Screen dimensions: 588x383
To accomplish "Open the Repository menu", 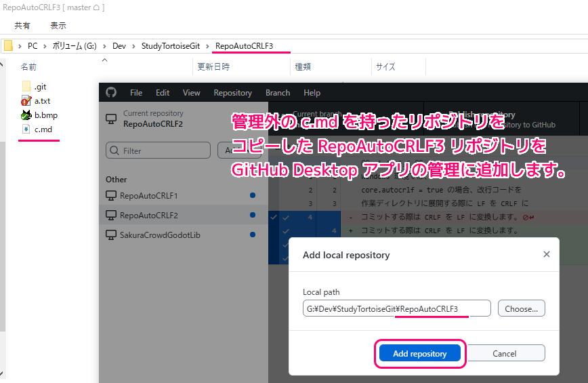I will pos(232,93).
